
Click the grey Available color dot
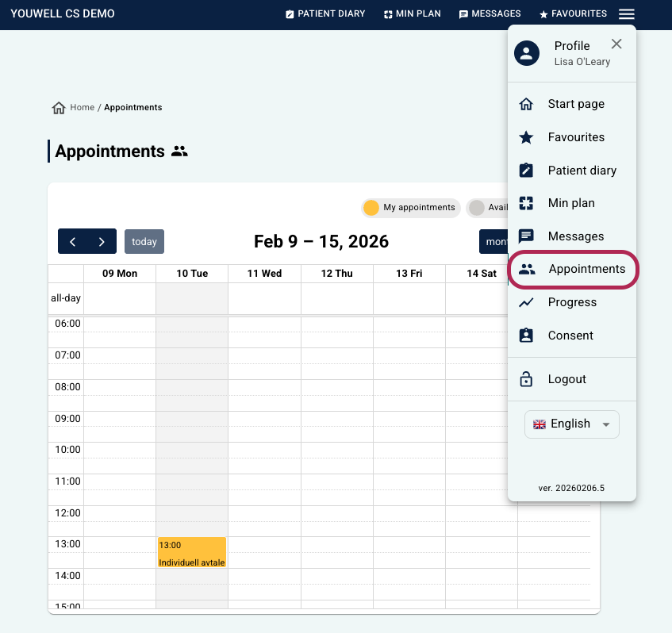tap(476, 208)
